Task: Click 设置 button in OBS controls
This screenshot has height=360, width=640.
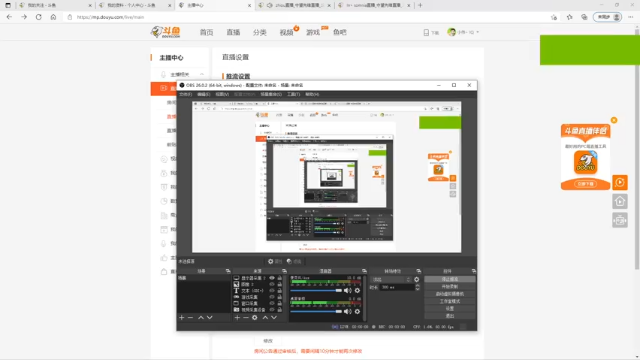Action: [x=450, y=309]
